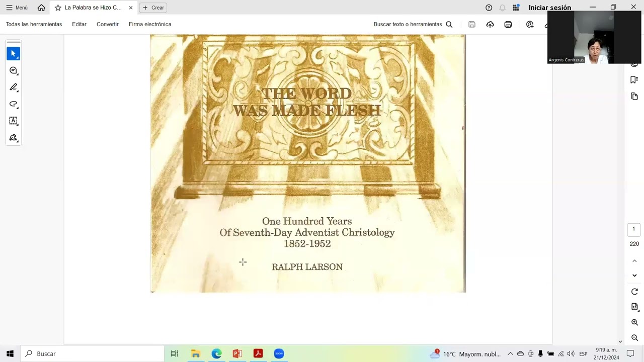Open the clock showing 9:19 a. m.

(606, 353)
